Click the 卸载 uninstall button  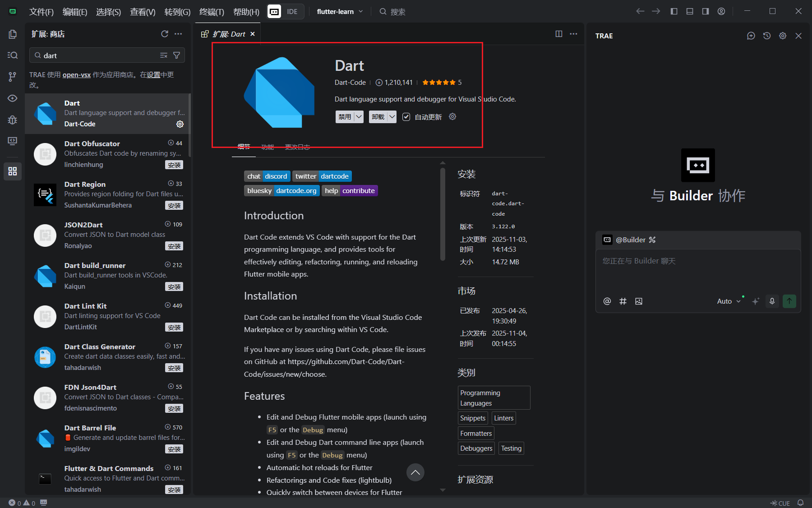coord(378,117)
